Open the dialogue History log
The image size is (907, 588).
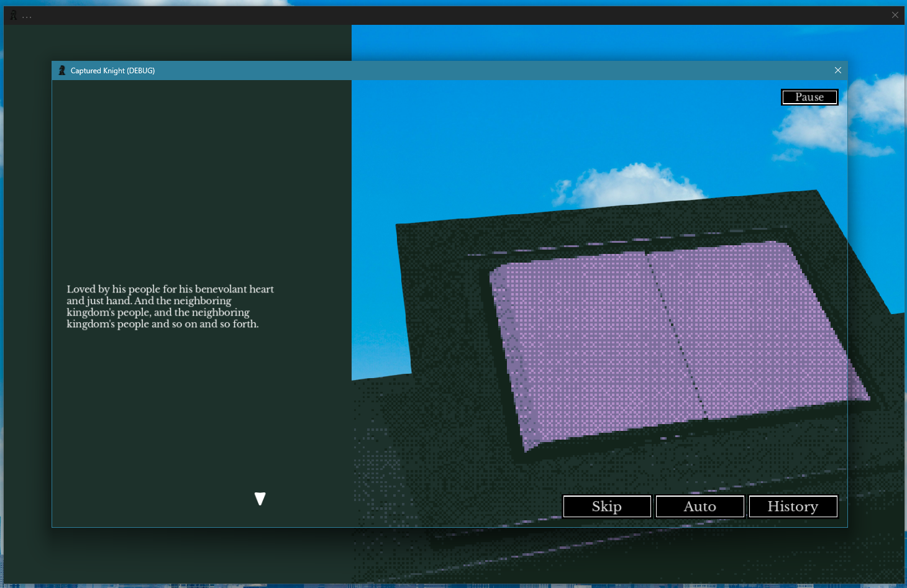pyautogui.click(x=793, y=507)
